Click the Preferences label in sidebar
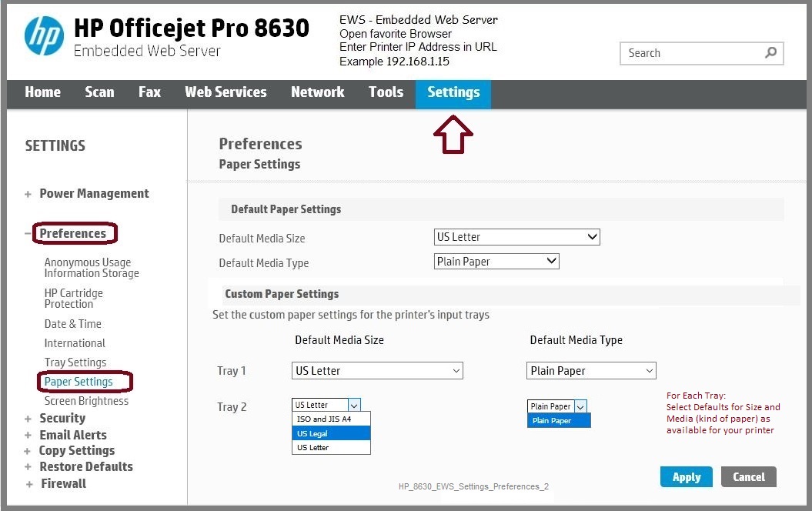 (72, 233)
